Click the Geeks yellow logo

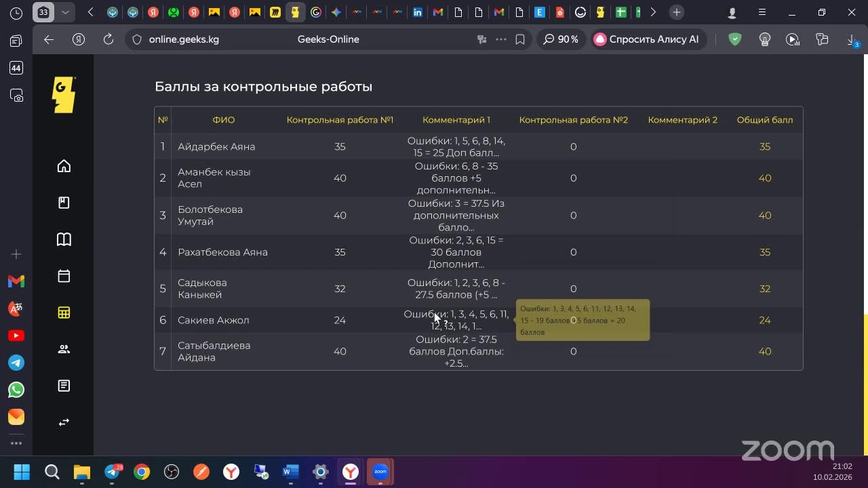pyautogui.click(x=64, y=95)
